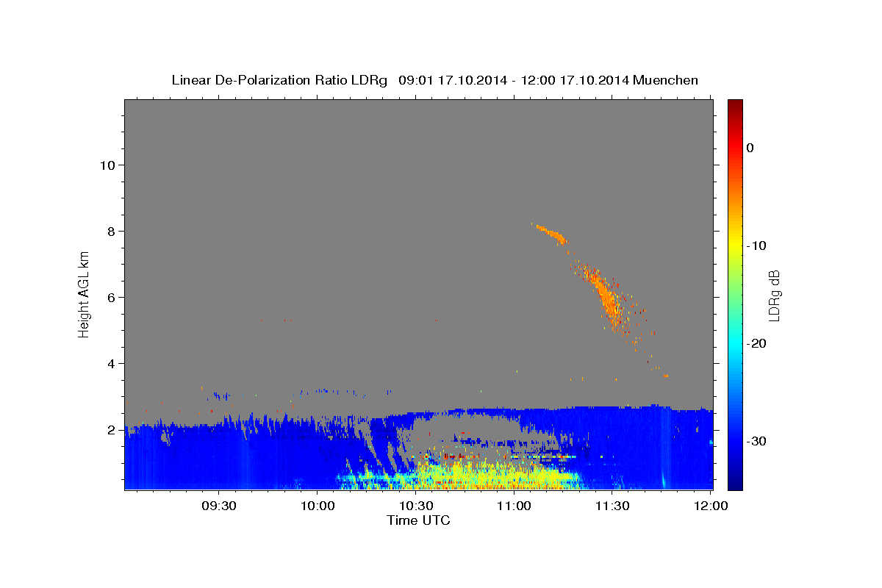
Task: Click the colorbar value -30
Action: (x=757, y=441)
